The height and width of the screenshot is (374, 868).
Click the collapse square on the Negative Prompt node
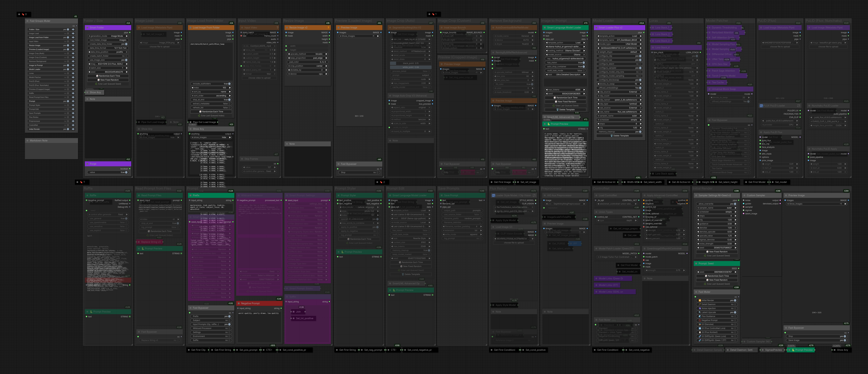tap(238, 303)
